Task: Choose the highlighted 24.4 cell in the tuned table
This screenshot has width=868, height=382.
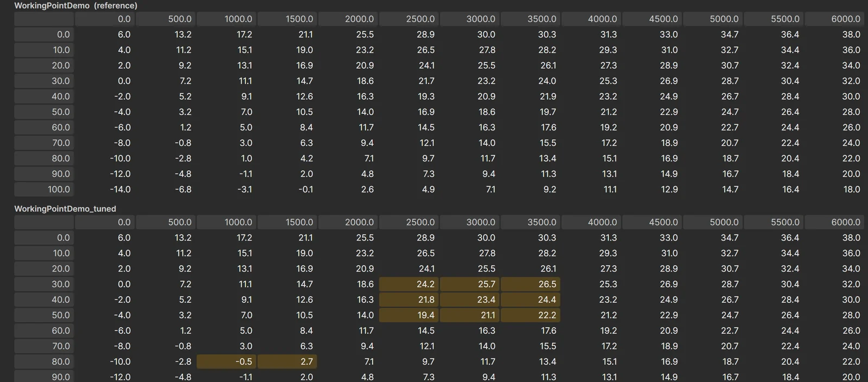Action: [531, 300]
